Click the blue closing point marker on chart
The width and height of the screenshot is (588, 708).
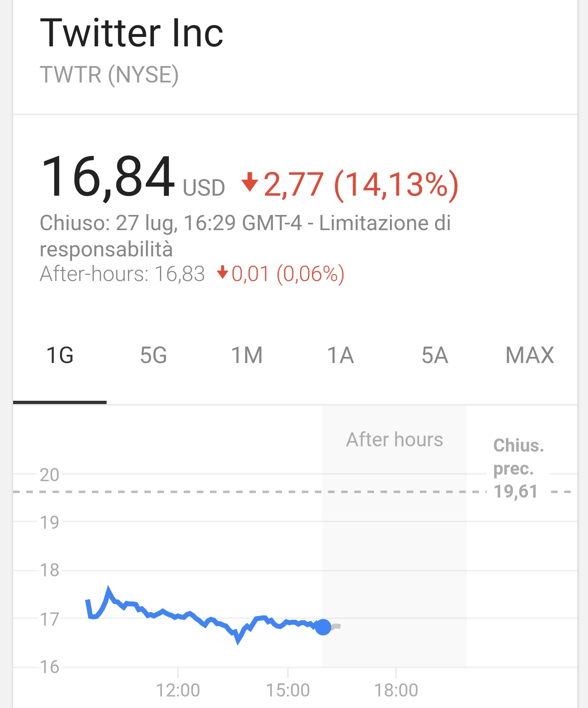[323, 627]
